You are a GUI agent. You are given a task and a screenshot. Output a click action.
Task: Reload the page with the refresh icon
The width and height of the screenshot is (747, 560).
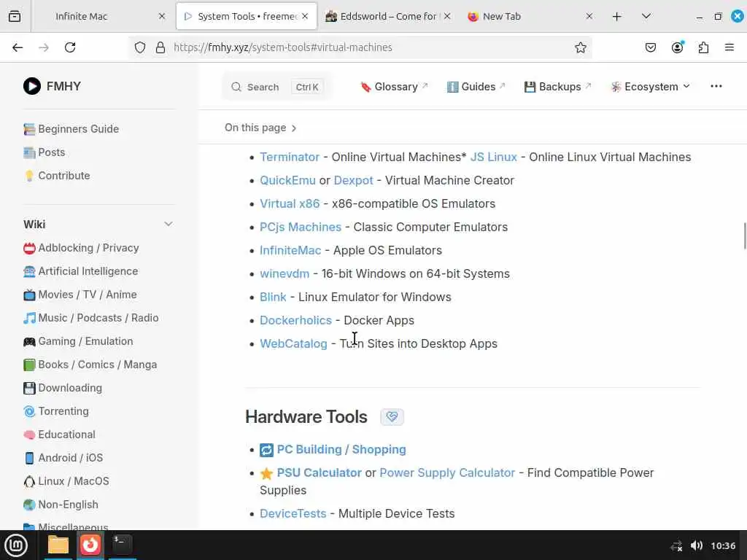tap(70, 47)
